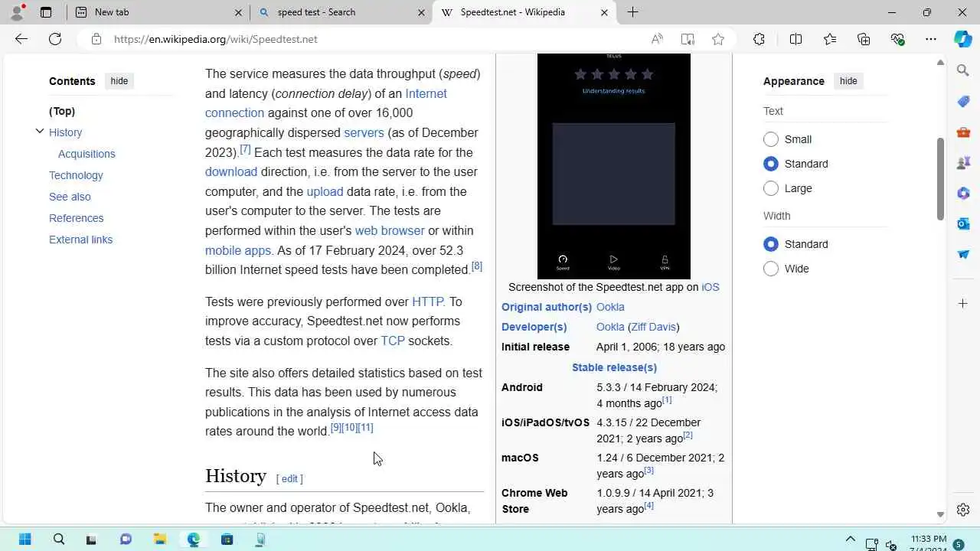
Task: Open citation reference [8]
Action: (x=477, y=266)
